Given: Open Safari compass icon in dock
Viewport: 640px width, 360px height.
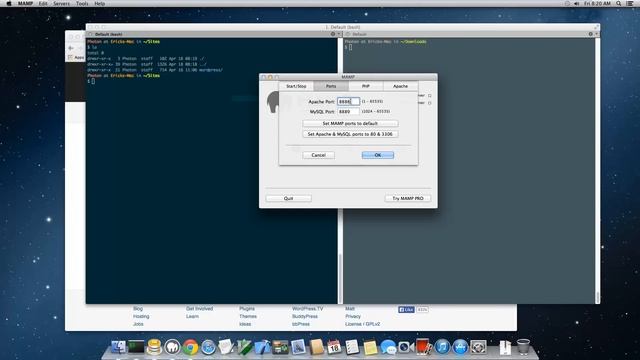Looking at the screenshot, I should point(208,347).
